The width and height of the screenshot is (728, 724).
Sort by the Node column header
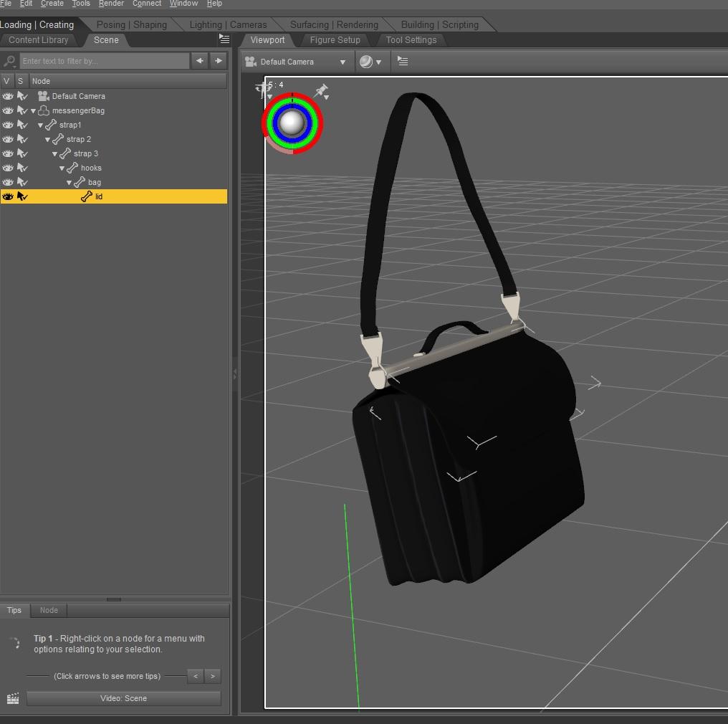(128, 81)
